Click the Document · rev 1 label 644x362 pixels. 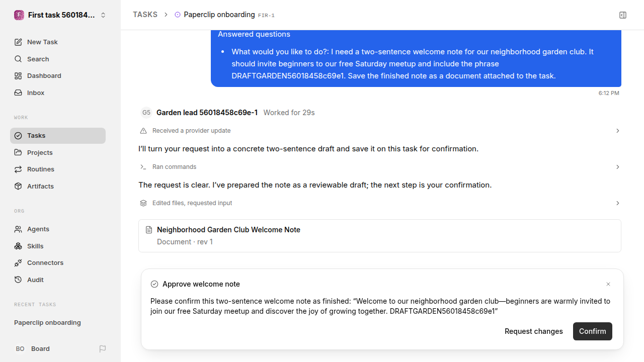pos(185,242)
